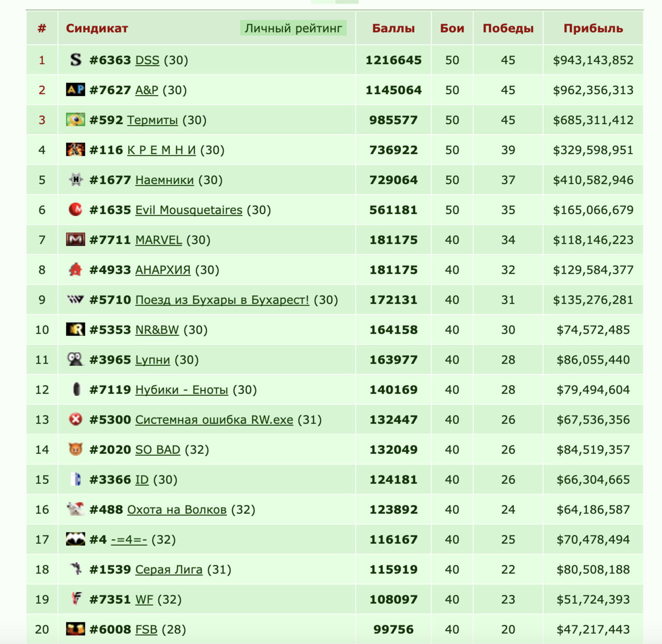The width and height of the screenshot is (662, 644).
Task: Open the FSB syndicate link
Action: 146,630
